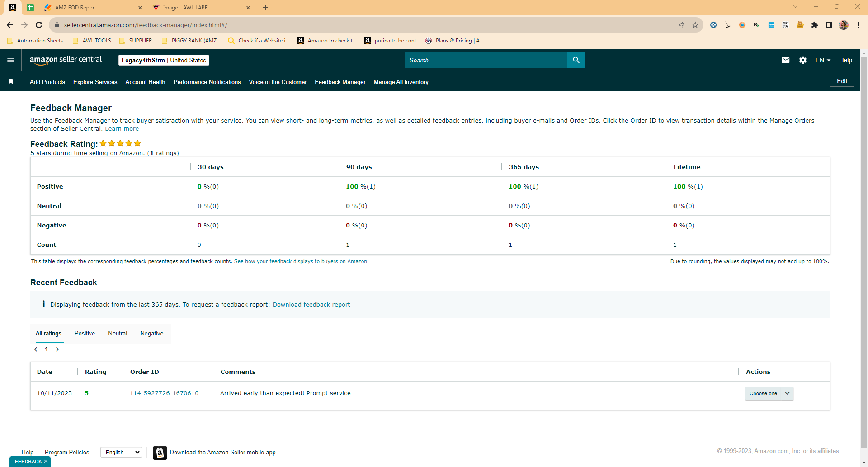Open order ID 114-5927726-1670610
The height and width of the screenshot is (467, 868).
pyautogui.click(x=164, y=393)
